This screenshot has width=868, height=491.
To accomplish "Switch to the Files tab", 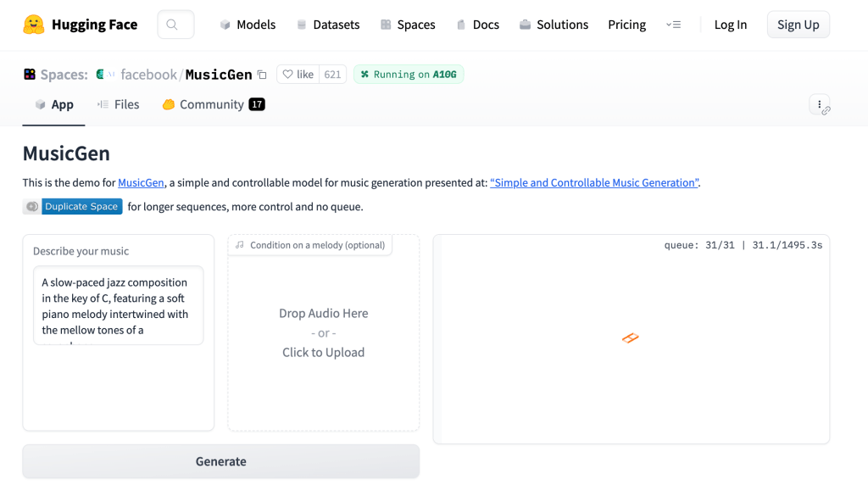I will [x=118, y=104].
